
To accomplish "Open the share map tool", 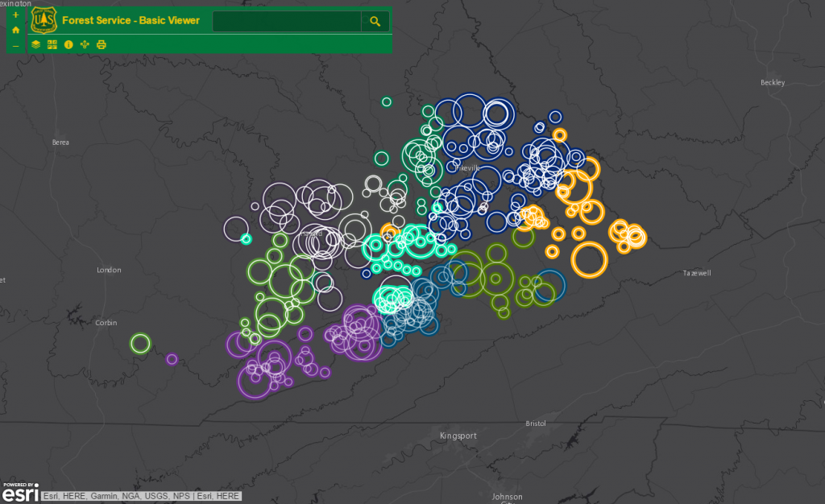I will [x=85, y=44].
